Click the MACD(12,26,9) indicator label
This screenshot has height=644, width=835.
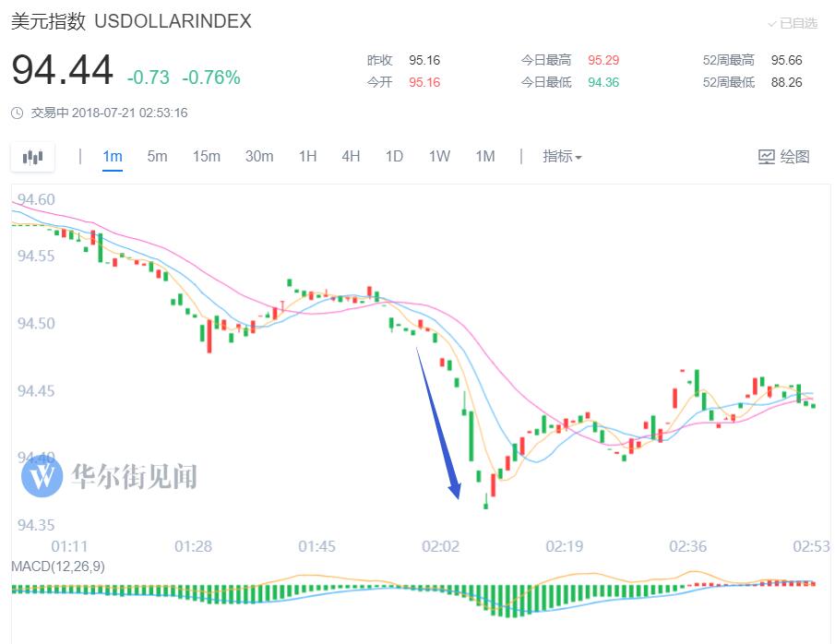pyautogui.click(x=58, y=566)
